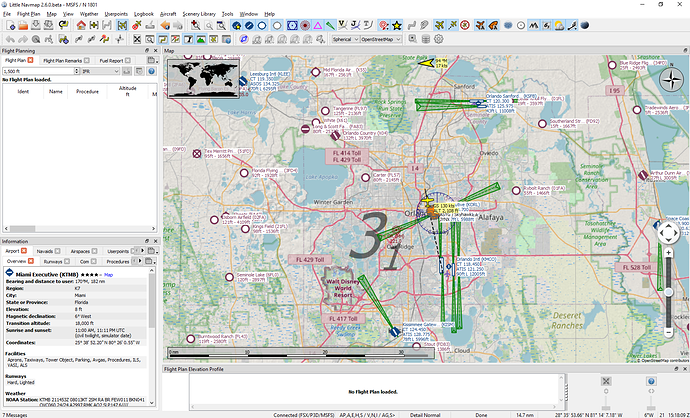Click the map compass rose overlay

(672, 80)
